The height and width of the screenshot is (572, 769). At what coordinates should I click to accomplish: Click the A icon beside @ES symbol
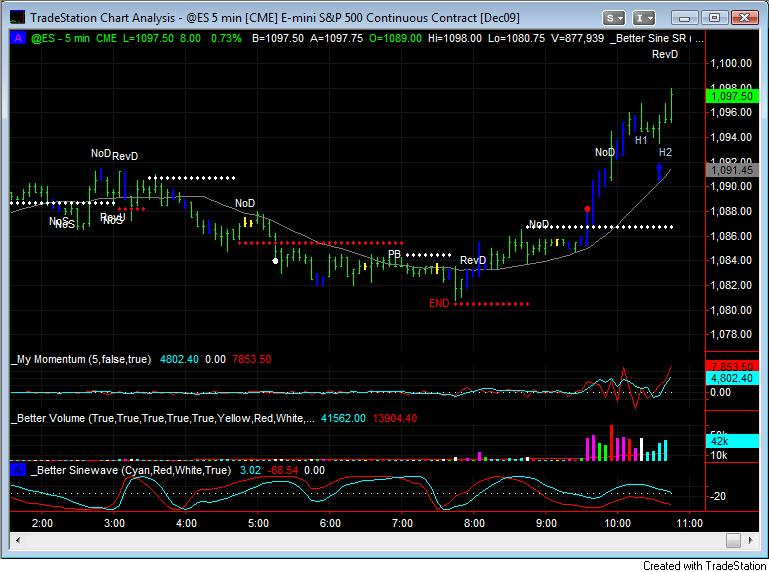click(x=18, y=38)
